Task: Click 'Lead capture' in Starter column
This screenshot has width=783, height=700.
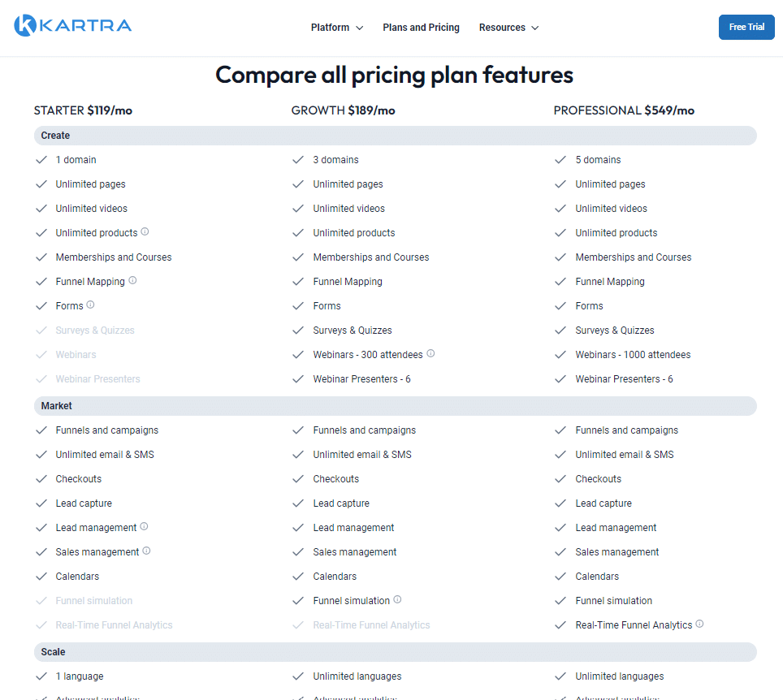Action: point(84,503)
